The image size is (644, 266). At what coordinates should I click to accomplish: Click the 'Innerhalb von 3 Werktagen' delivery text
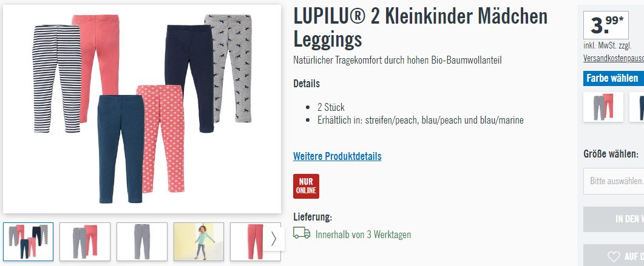tap(363, 234)
